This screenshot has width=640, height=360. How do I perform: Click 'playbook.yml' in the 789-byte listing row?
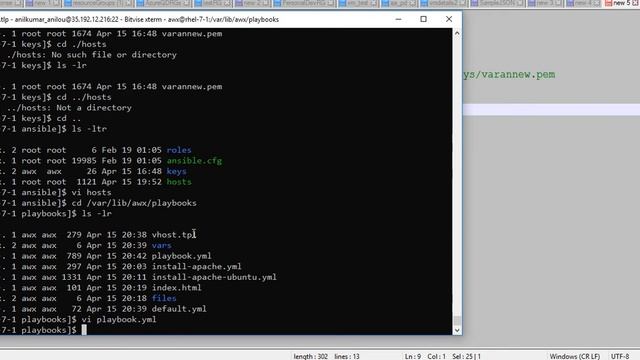(182, 256)
